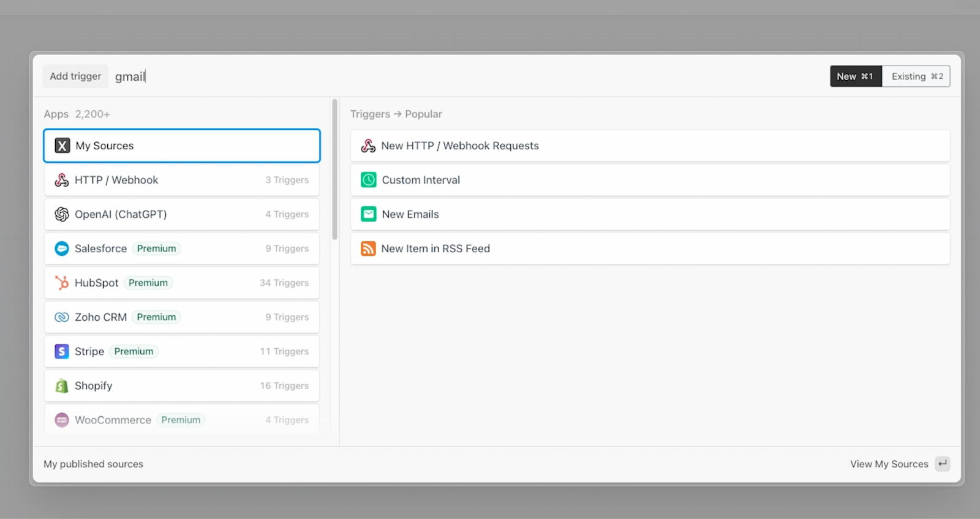Click the Premium badge on Stripe
The width and height of the screenshot is (980, 519).
tap(134, 351)
